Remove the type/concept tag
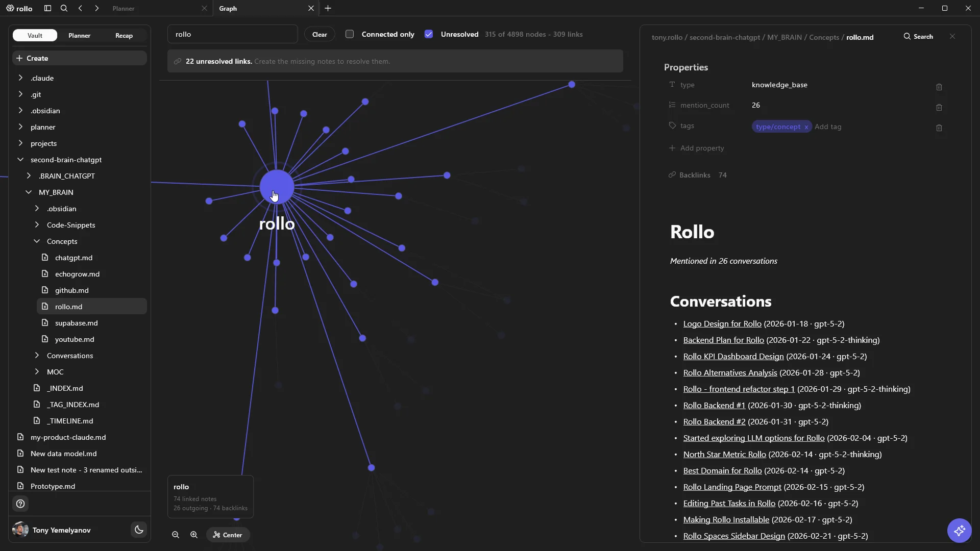Viewport: 980px width, 551px height. (x=806, y=127)
